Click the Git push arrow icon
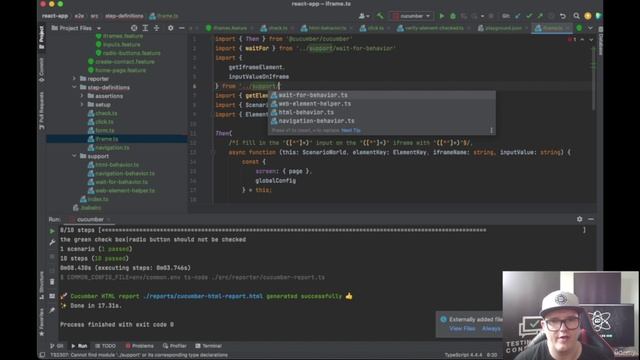The image size is (640, 360). click(x=540, y=16)
